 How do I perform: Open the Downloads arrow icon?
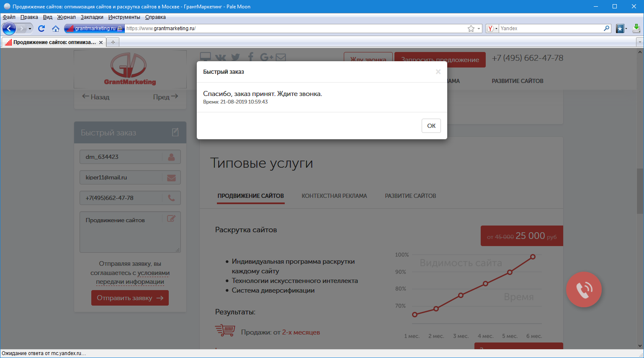pos(636,29)
